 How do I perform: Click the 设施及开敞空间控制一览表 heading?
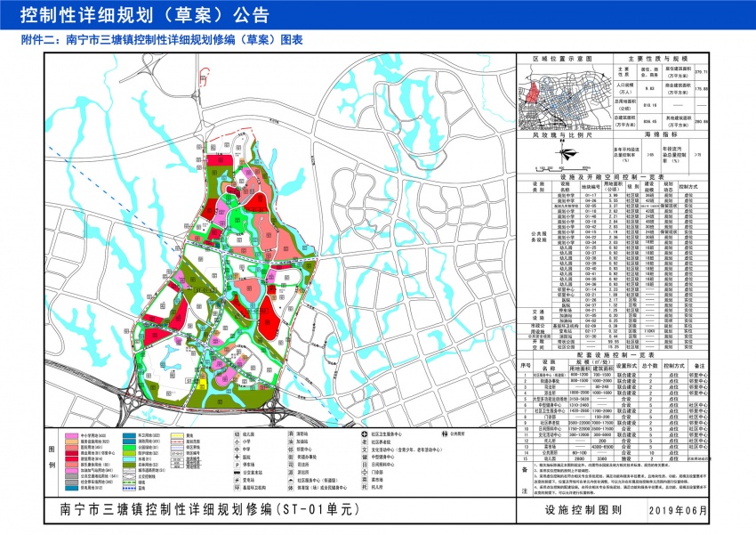click(612, 177)
